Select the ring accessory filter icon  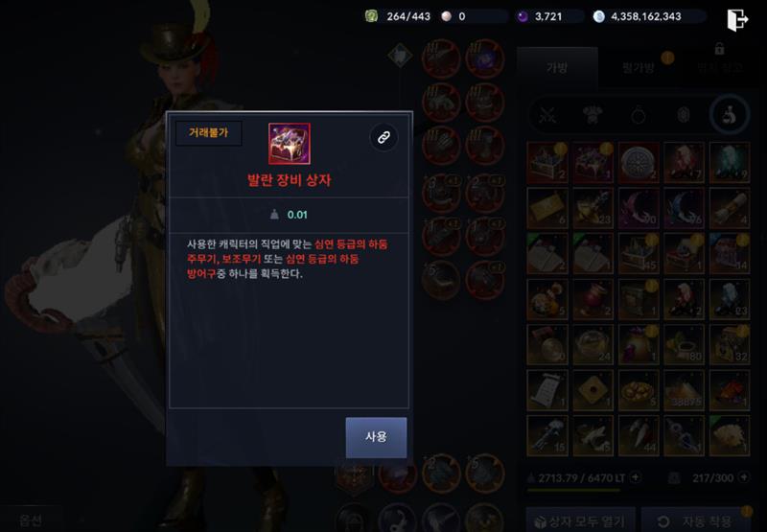pos(638,115)
